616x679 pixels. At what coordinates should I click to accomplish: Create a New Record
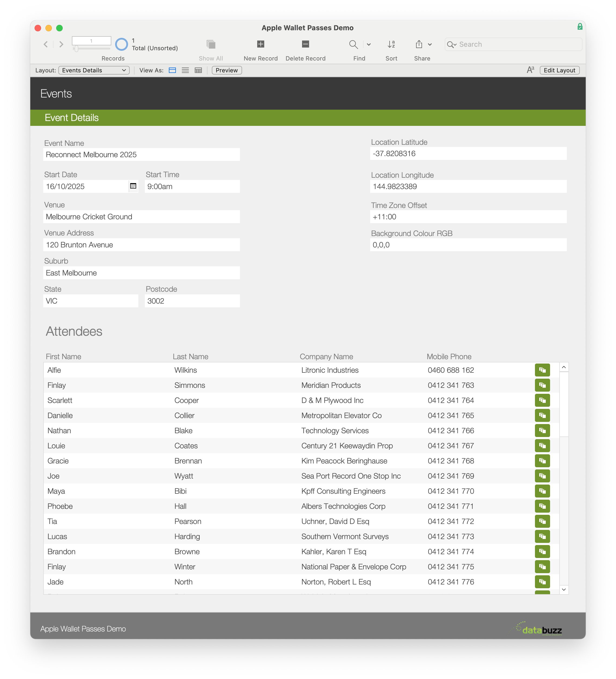pyautogui.click(x=260, y=44)
